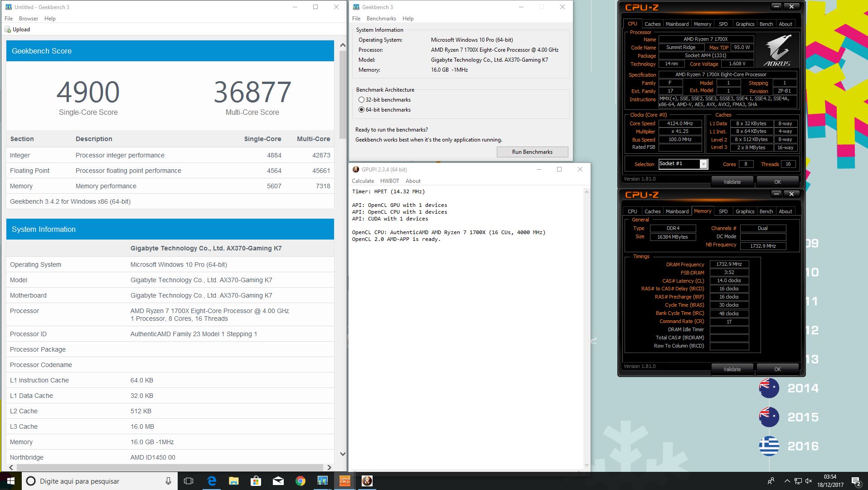Open the Calculate menu in GPUPI

click(363, 181)
